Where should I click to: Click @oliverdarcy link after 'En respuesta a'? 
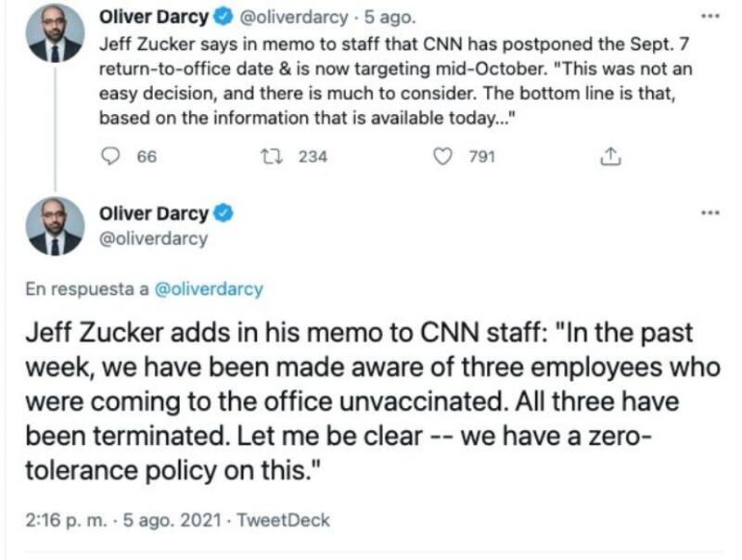(209, 288)
